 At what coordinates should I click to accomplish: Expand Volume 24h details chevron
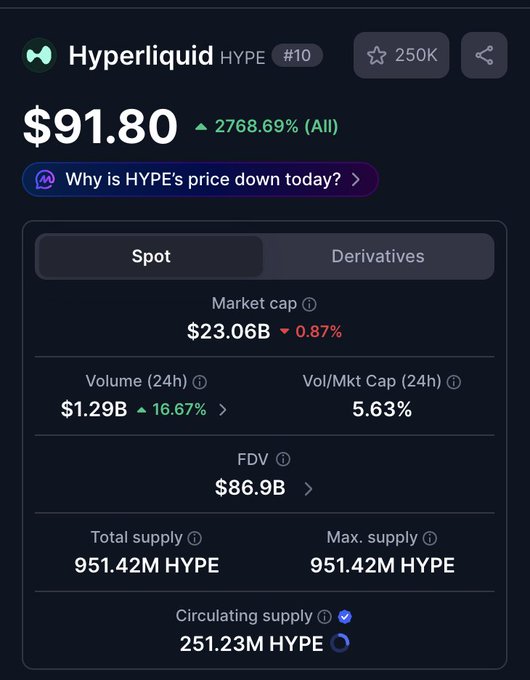click(222, 409)
